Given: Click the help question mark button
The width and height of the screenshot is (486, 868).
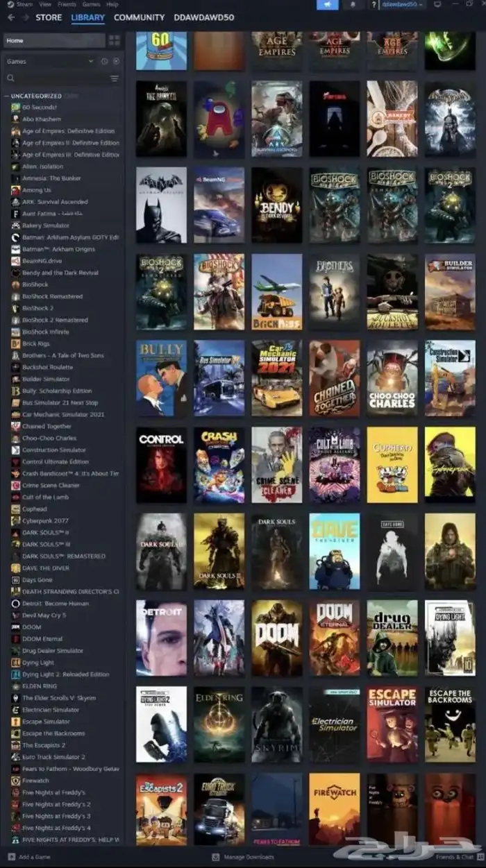Looking at the screenshot, I should (372, 4).
